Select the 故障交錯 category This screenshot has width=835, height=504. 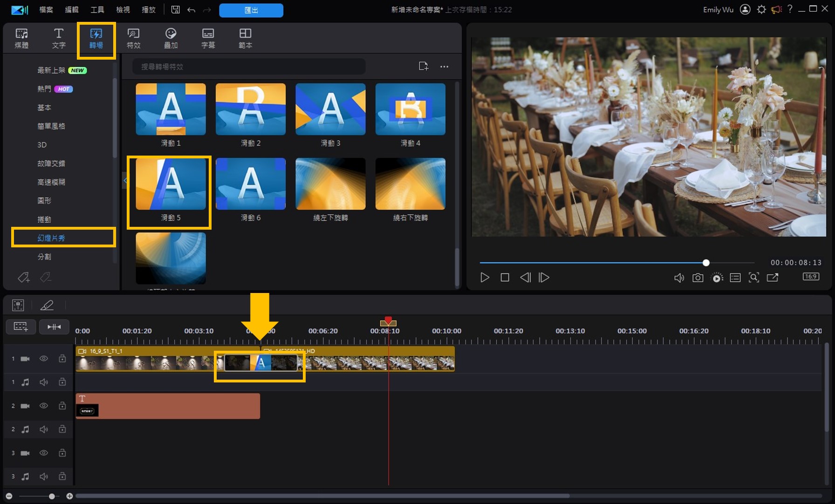tap(51, 163)
